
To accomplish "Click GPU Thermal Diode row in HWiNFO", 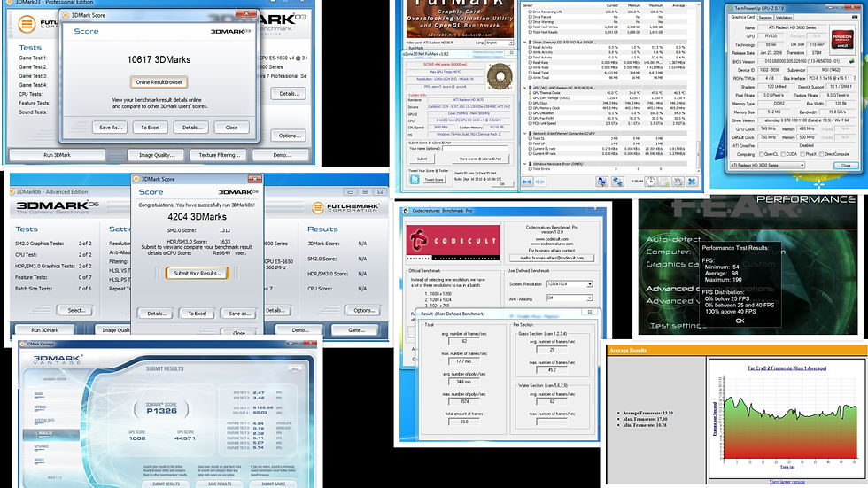I will tap(608, 92).
